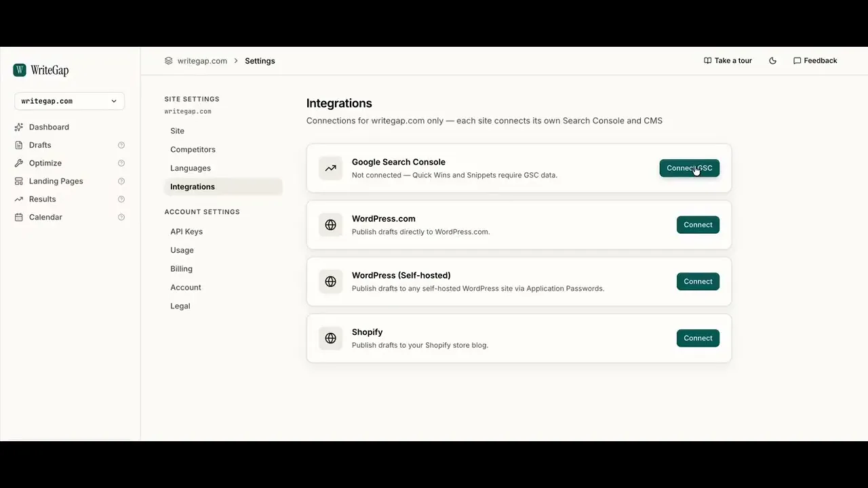Click the layers icon in the breadcrumb
The height and width of the screenshot is (488, 868).
coord(169,60)
